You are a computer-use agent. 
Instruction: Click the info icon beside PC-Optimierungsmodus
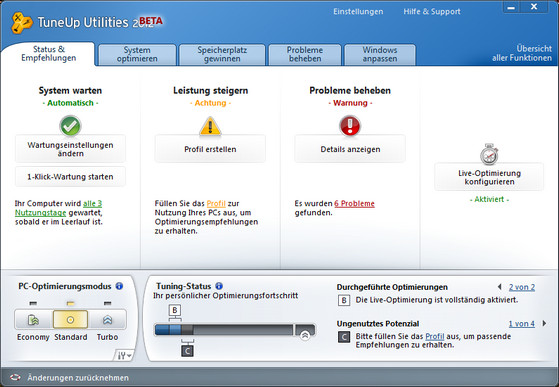point(119,286)
